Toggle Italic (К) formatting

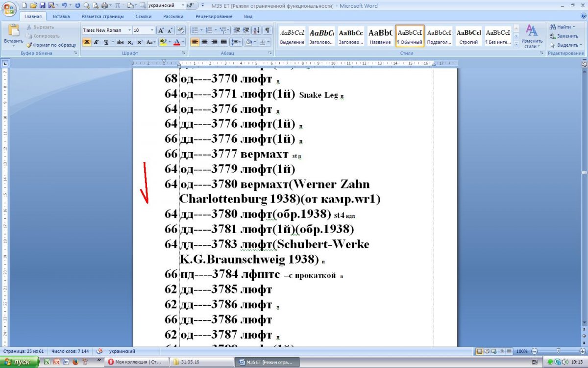coord(96,42)
